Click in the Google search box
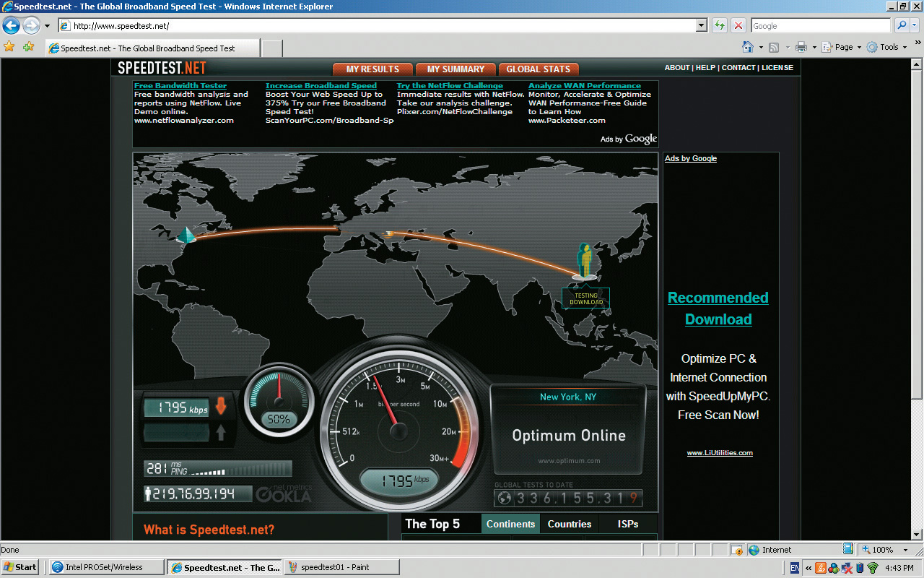Image resolution: width=924 pixels, height=578 pixels. 821,25
